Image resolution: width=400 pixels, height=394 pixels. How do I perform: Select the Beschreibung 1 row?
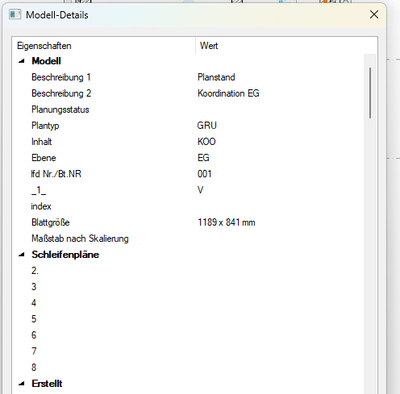click(x=189, y=77)
